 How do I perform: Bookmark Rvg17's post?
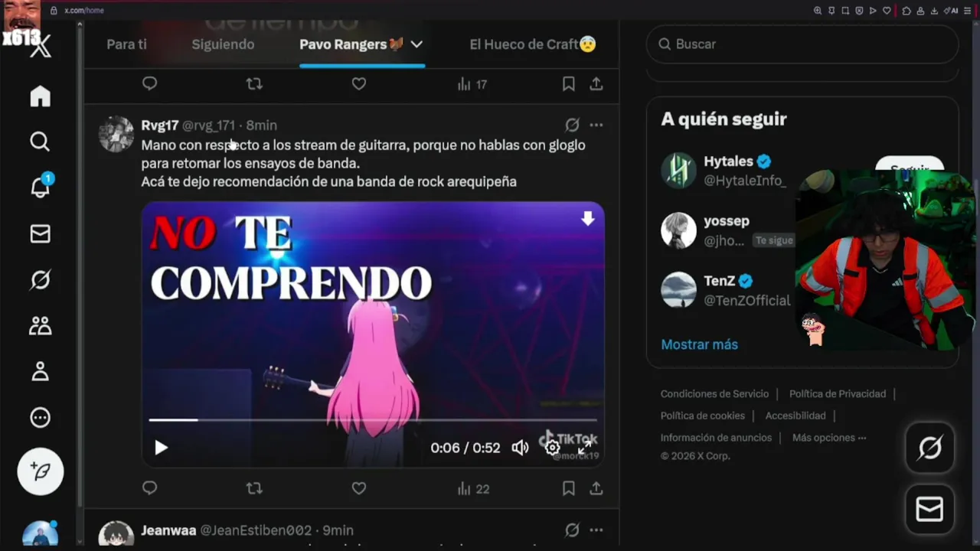[x=568, y=488]
